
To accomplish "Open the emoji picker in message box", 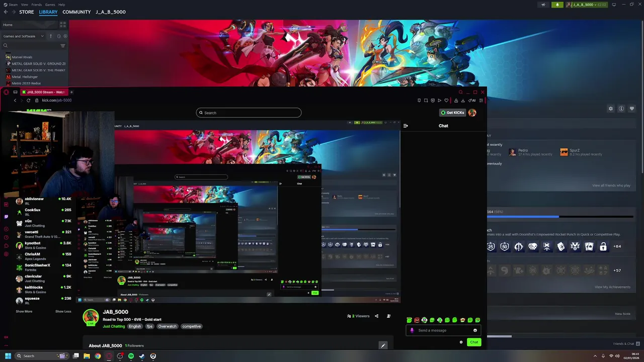I will (475, 330).
